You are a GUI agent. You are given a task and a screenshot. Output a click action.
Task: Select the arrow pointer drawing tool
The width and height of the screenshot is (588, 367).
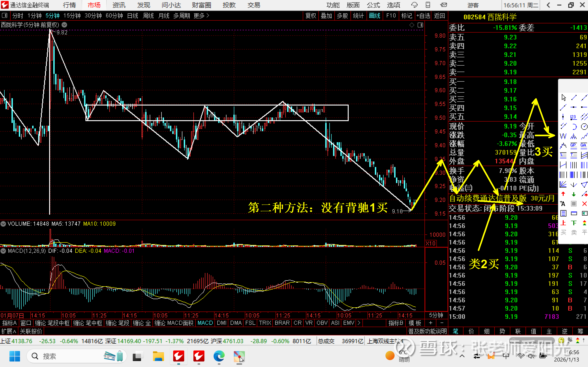[x=564, y=97]
